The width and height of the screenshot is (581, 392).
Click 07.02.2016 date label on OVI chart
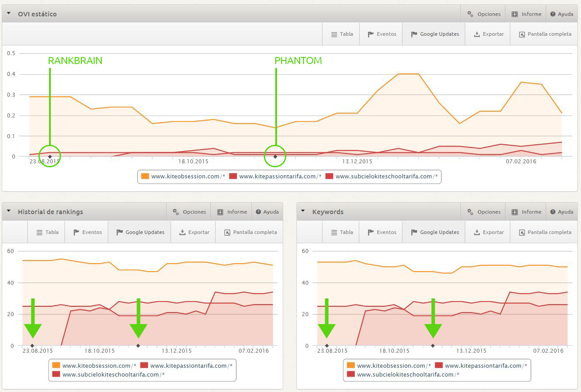point(521,162)
